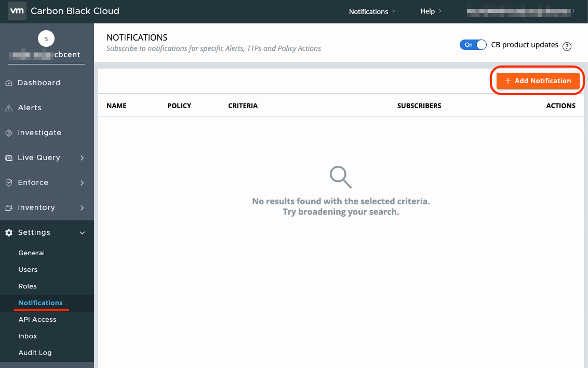Click the SUBSCRIBERS column header
588x368 pixels.
tap(419, 106)
